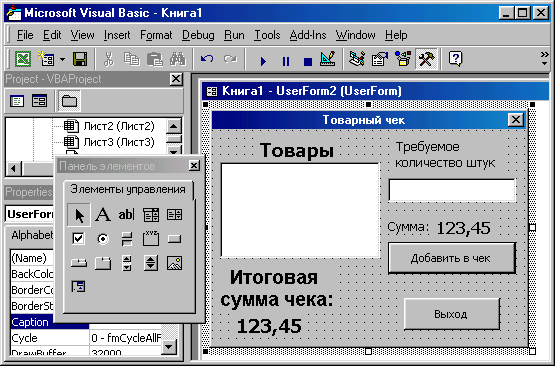Choose the CommandButton tool in toolbox
Image resolution: width=555 pixels, height=366 pixels.
tap(174, 239)
